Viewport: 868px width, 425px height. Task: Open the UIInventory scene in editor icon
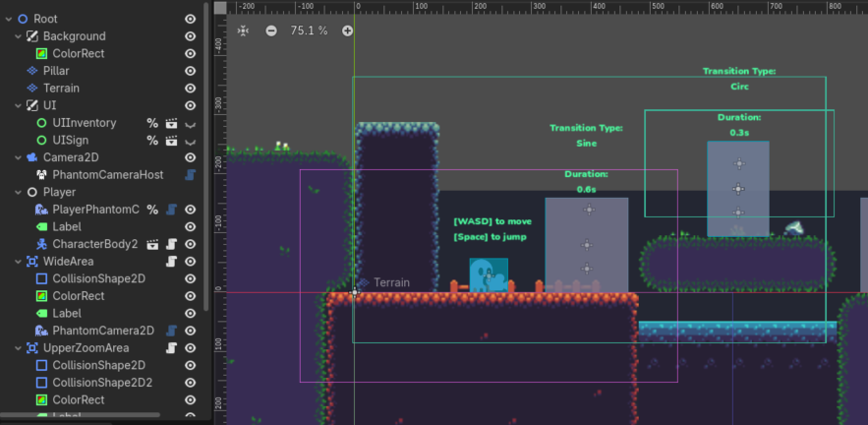point(171,123)
